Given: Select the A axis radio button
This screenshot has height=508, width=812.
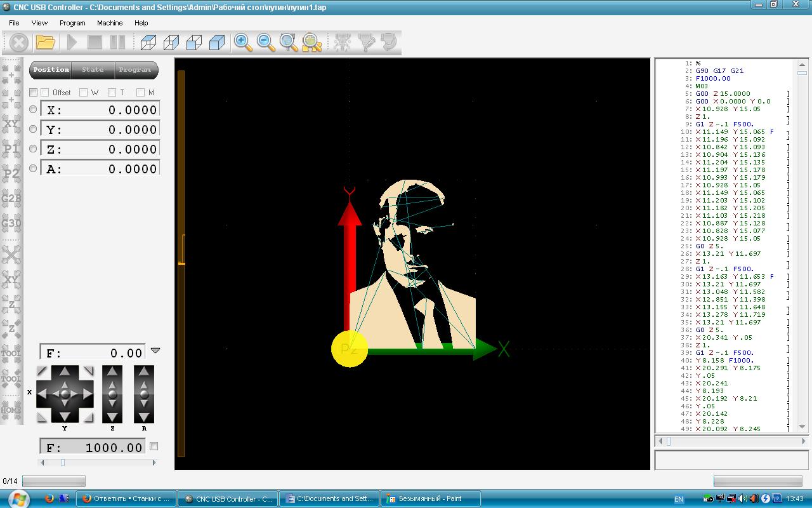Looking at the screenshot, I should coord(33,168).
